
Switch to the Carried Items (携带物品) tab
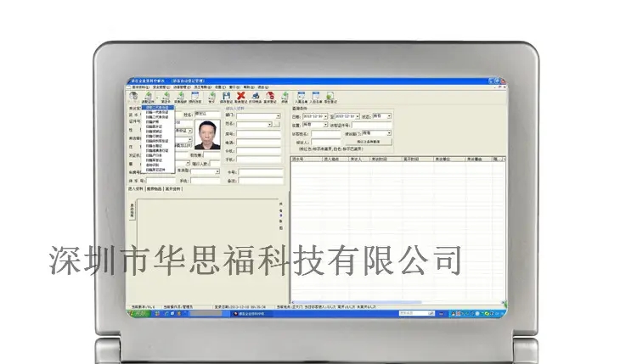(154, 188)
